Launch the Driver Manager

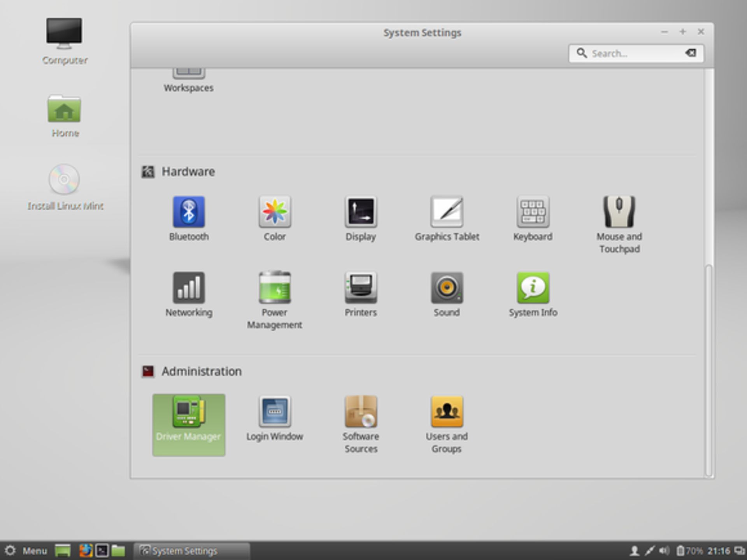189,425
